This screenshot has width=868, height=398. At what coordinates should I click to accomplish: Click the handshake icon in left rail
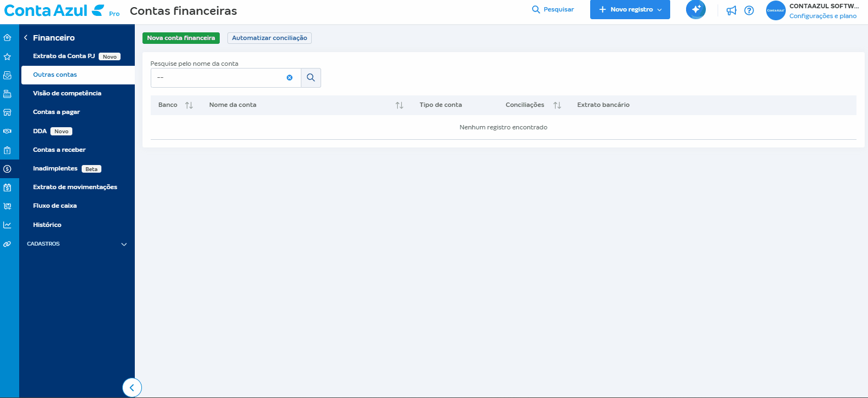coord(7,131)
